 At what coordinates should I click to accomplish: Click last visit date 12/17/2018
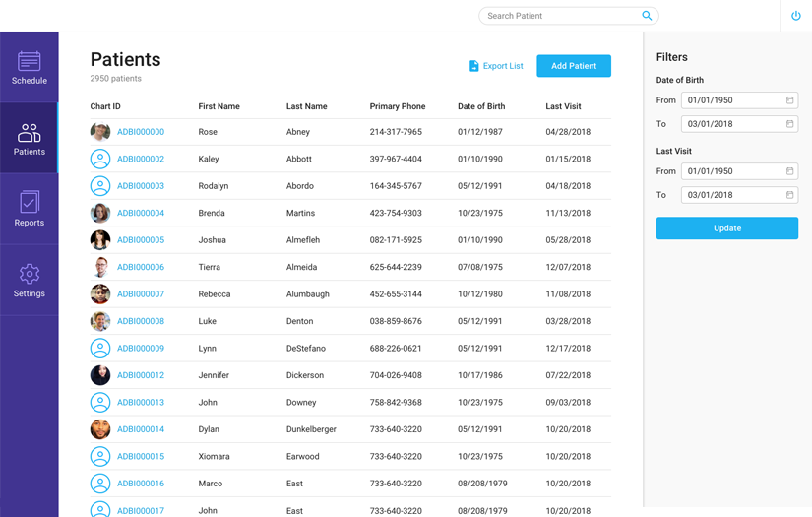click(568, 349)
